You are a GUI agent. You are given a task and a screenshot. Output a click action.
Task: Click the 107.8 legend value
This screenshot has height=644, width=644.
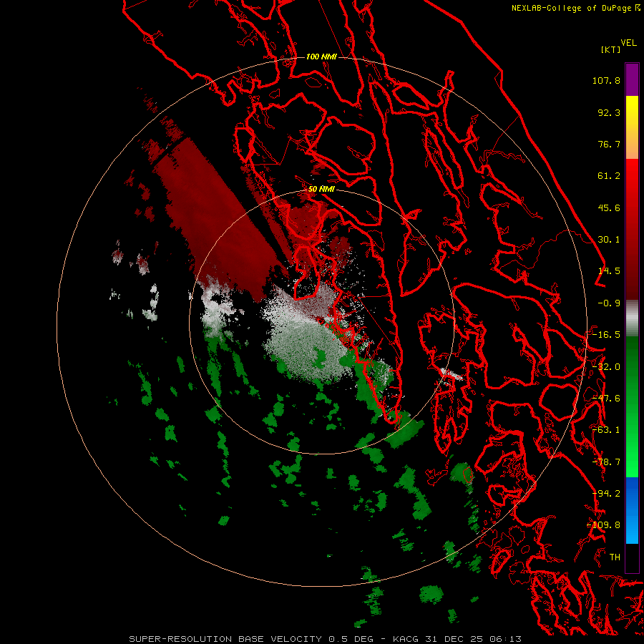606,80
